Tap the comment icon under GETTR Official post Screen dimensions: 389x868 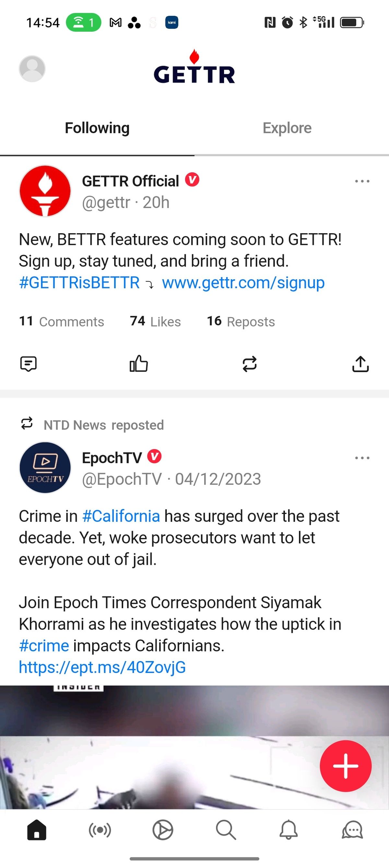[28, 364]
